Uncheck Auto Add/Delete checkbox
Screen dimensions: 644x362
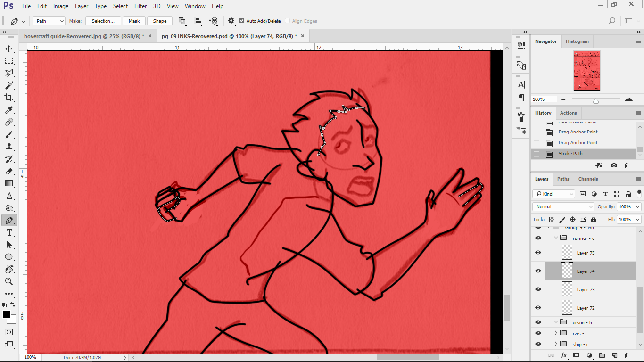[242, 21]
